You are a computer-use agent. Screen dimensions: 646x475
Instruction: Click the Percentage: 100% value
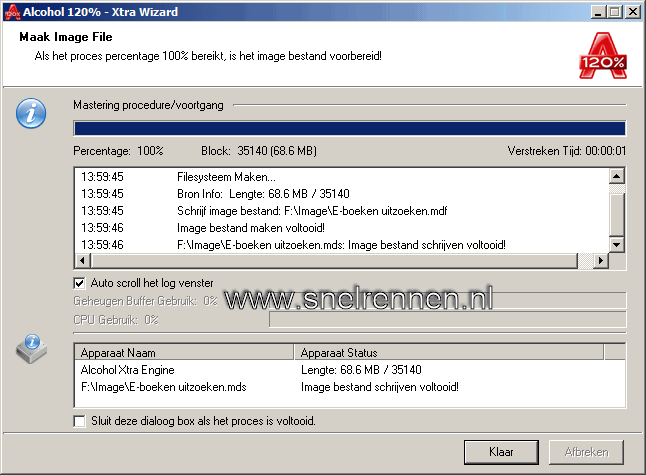[118, 151]
